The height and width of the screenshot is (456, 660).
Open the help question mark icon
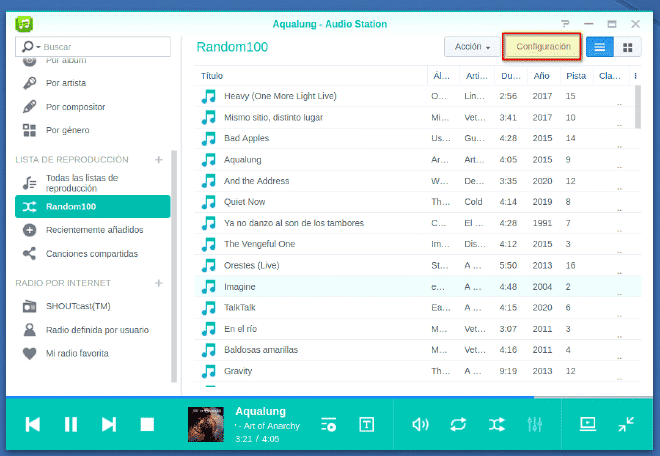(565, 24)
